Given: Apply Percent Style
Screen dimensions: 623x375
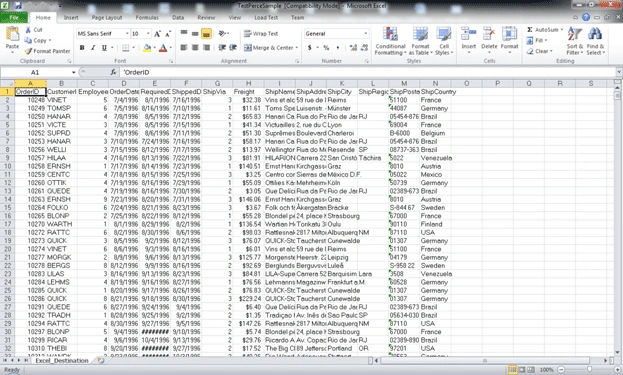Looking at the screenshot, I should (326, 48).
